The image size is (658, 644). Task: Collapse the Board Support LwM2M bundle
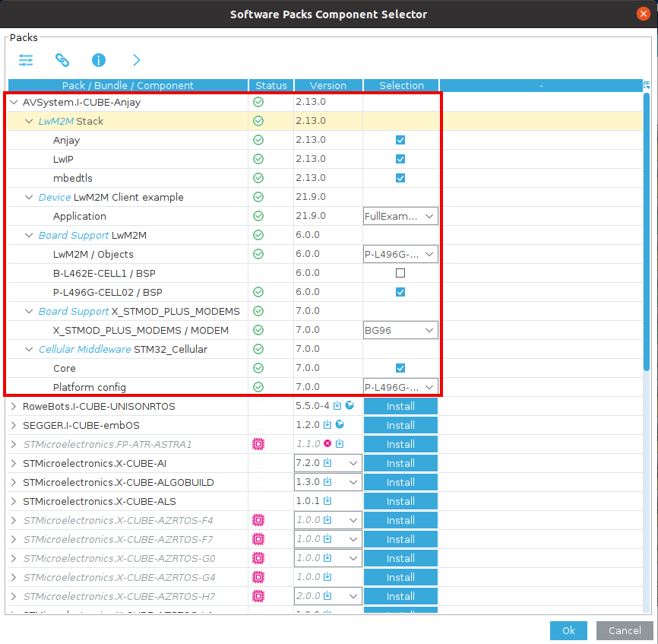pyautogui.click(x=29, y=235)
